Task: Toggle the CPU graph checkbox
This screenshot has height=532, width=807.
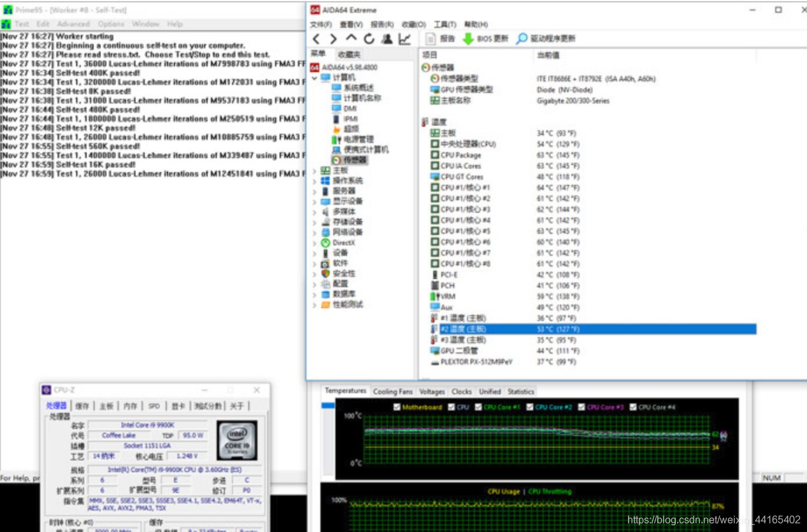Action: [452, 407]
